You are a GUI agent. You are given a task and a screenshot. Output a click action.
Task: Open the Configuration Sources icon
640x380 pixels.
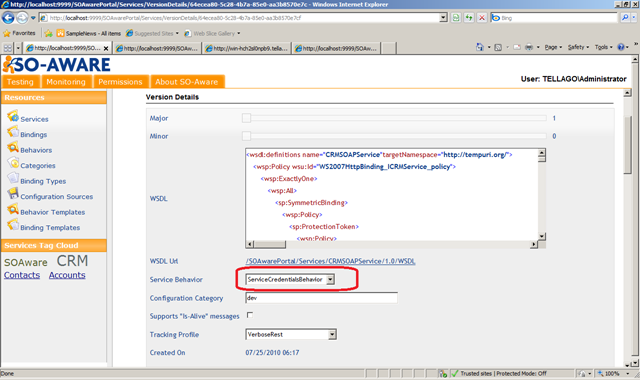pyautogui.click(x=13, y=194)
